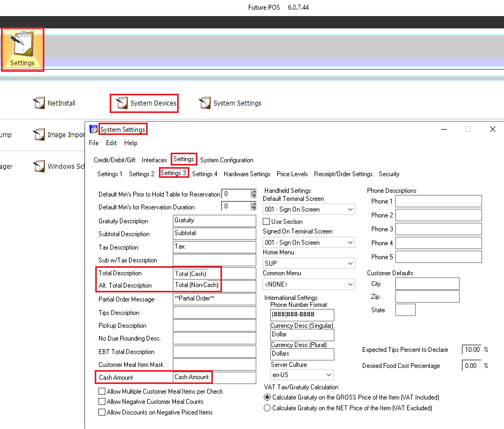
Task: Click the Total Description text field
Action: pos(215,273)
